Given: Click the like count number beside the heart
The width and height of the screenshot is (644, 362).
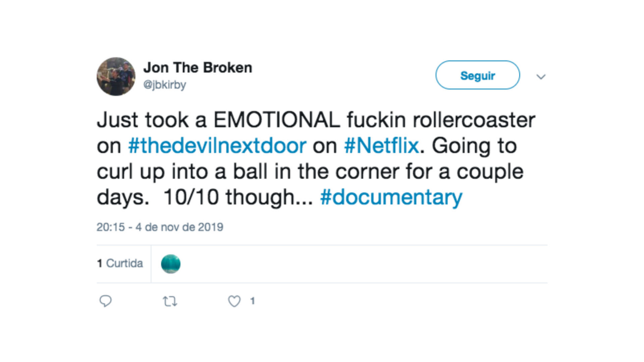Looking at the screenshot, I should (x=252, y=301).
